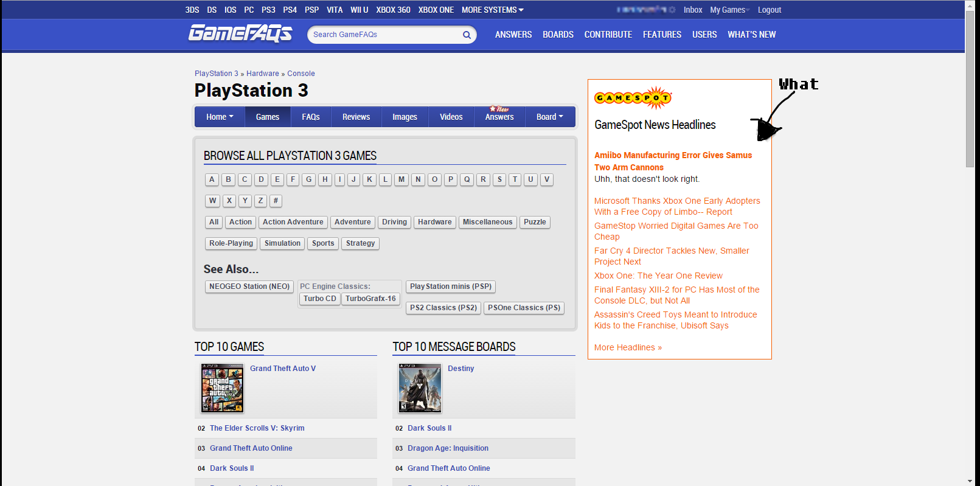Open BOARDS in the main navigation
Image resolution: width=980 pixels, height=486 pixels.
(x=558, y=35)
